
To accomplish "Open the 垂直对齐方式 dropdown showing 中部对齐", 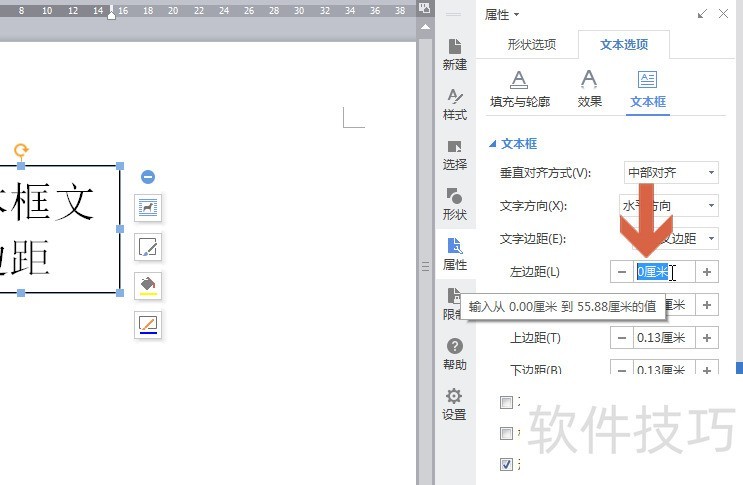I will (671, 172).
